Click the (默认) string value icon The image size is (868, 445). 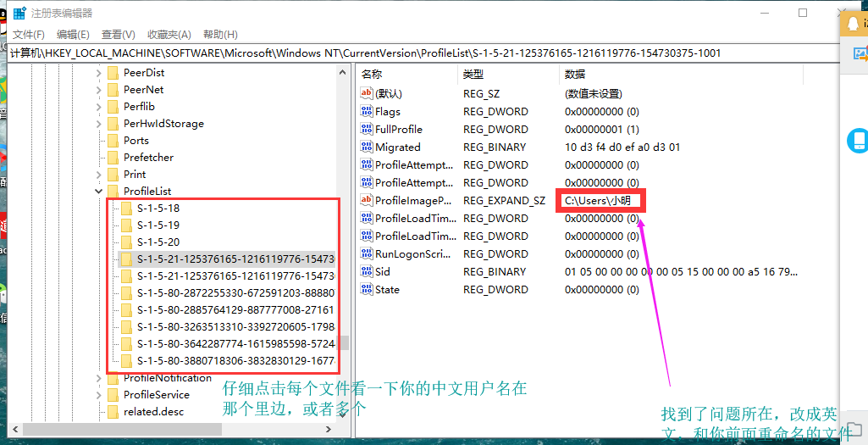click(x=367, y=93)
